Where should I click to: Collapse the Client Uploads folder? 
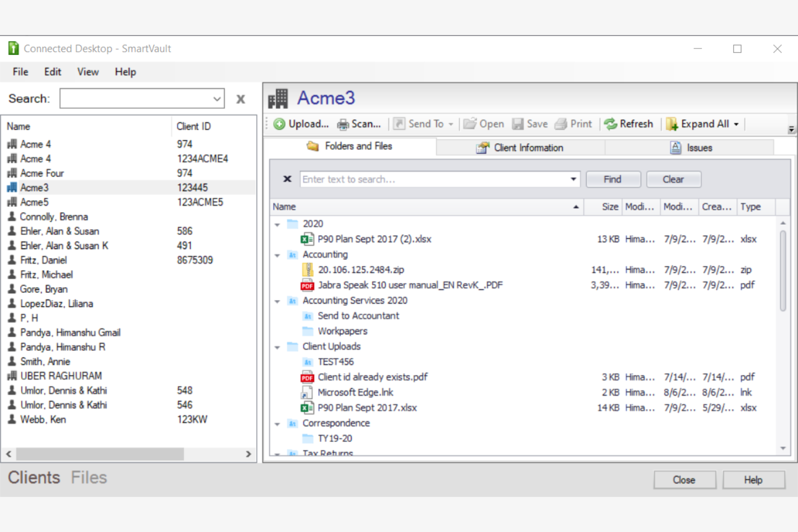[278, 347]
